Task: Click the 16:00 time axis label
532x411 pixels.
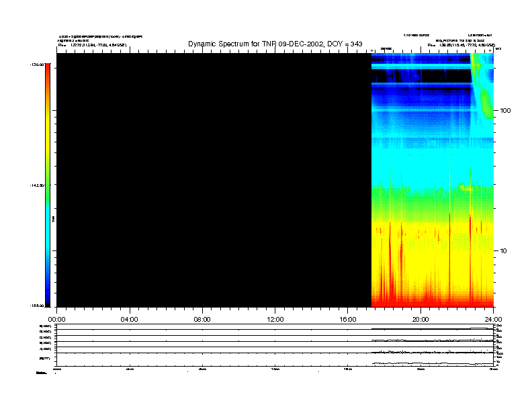Action: tap(348, 320)
